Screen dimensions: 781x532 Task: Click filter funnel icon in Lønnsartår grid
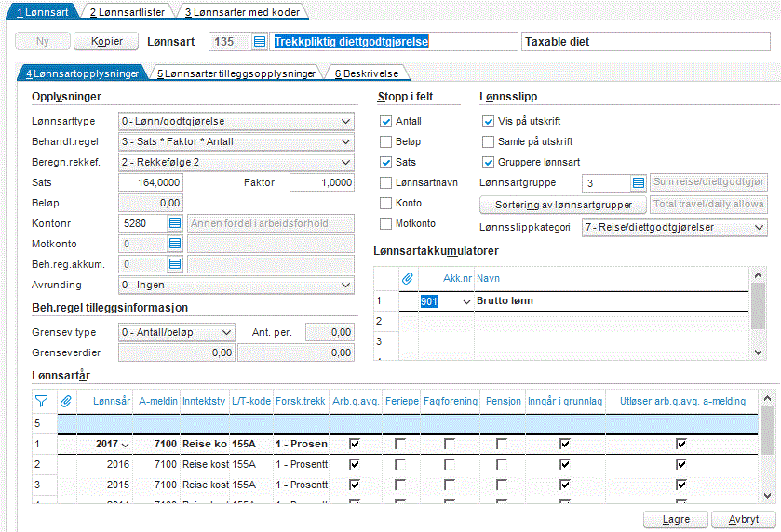[x=41, y=401]
